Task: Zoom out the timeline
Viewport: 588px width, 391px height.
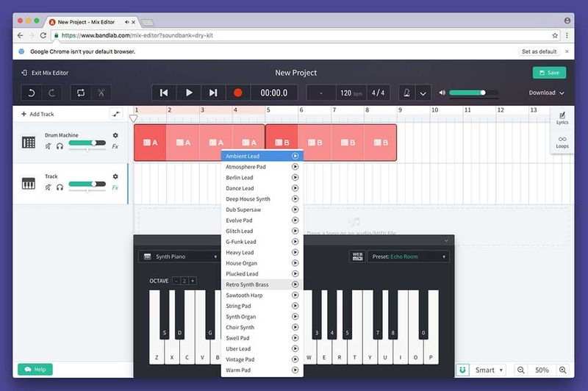Action: (521, 370)
